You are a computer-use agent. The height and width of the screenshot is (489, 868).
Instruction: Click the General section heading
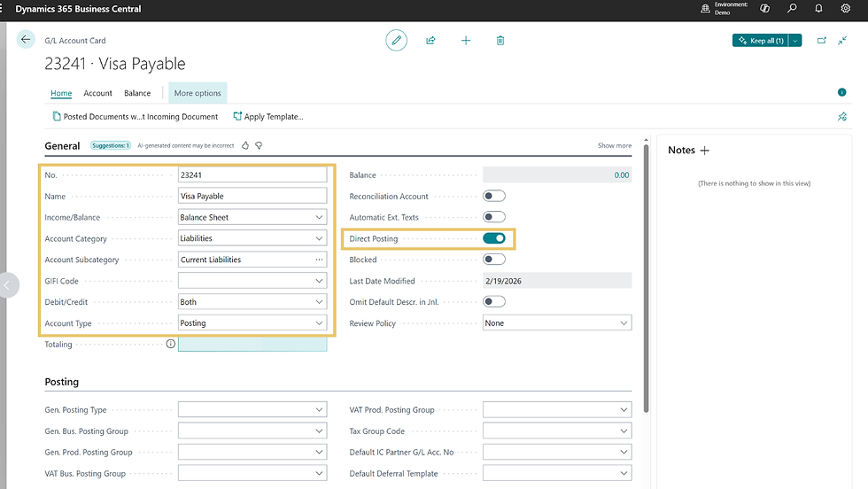click(x=62, y=145)
